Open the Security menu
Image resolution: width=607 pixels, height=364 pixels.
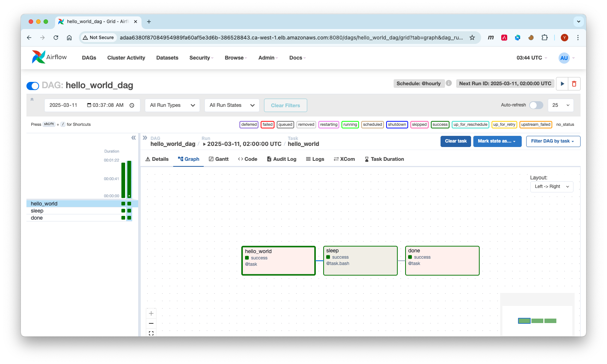201,58
